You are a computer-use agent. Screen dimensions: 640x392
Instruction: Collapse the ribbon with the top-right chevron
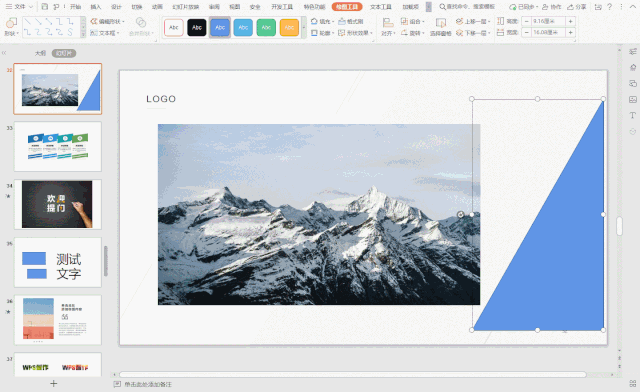tap(633, 7)
